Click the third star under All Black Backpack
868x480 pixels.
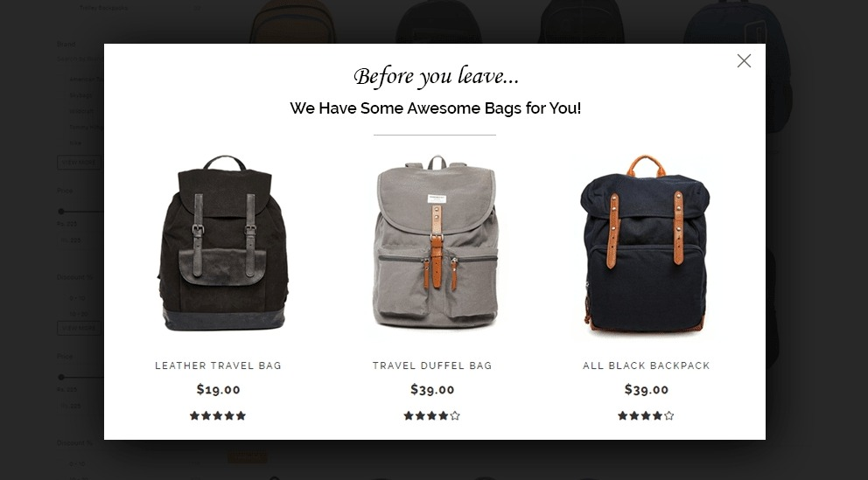click(646, 416)
